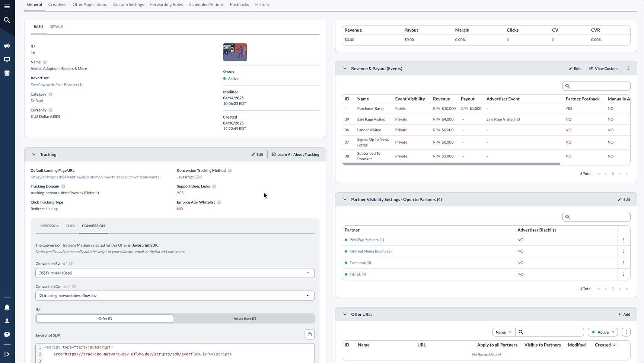Open the Conversion Event dropdown
Image resolution: width=644 pixels, height=363 pixels.
click(307, 273)
